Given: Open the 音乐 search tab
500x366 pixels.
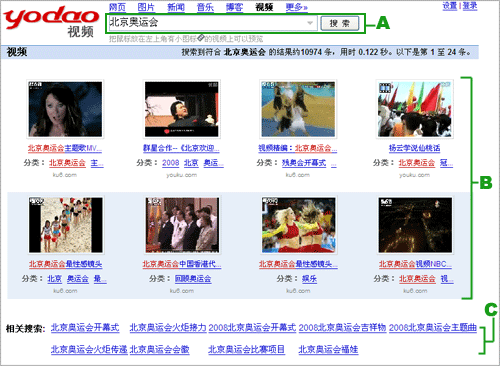Looking at the screenshot, I should click(x=205, y=7).
